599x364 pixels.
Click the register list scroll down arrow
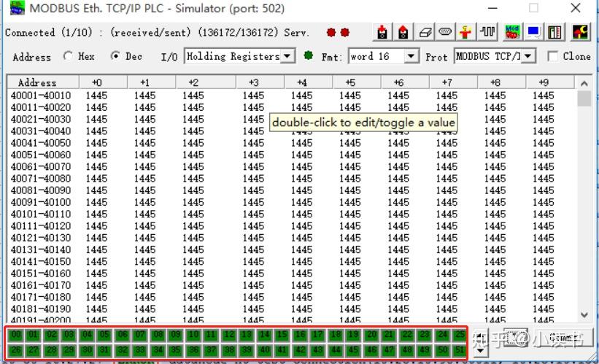point(584,314)
